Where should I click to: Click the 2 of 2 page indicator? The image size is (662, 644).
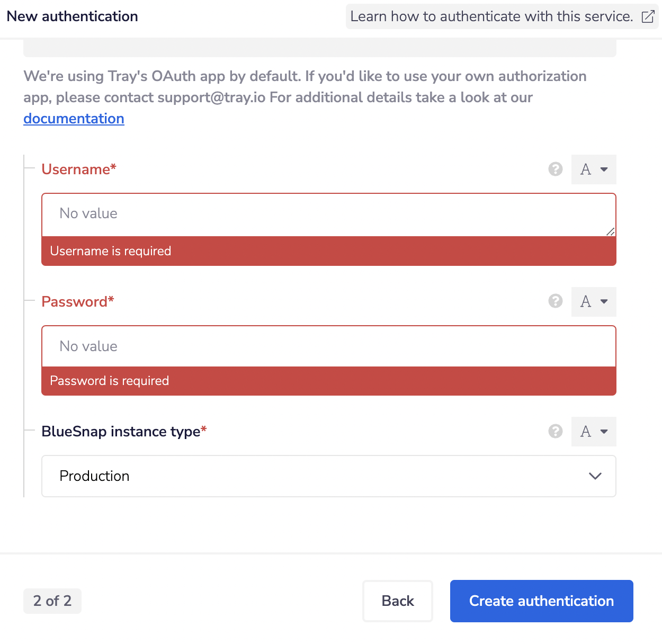pos(52,601)
